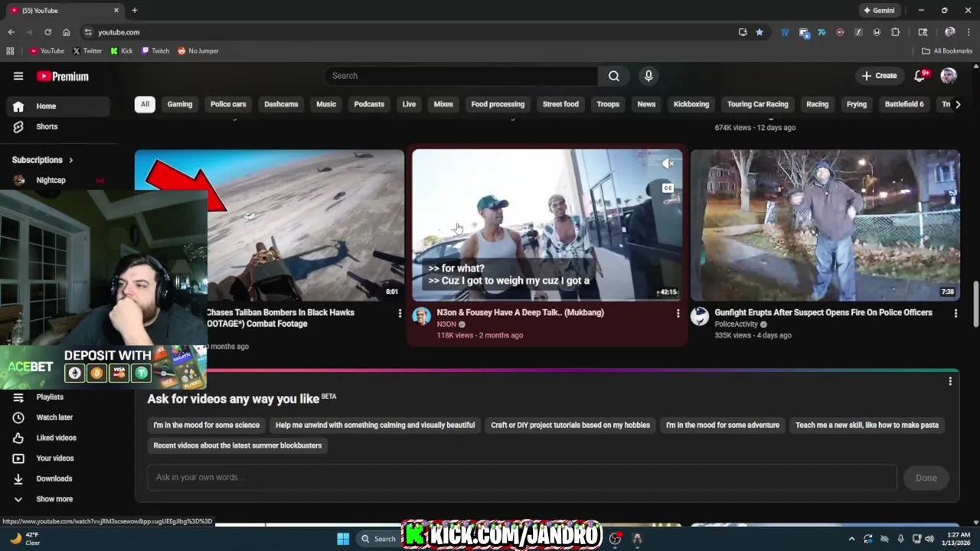
Task: Click the search magnifier button
Action: [x=614, y=76]
